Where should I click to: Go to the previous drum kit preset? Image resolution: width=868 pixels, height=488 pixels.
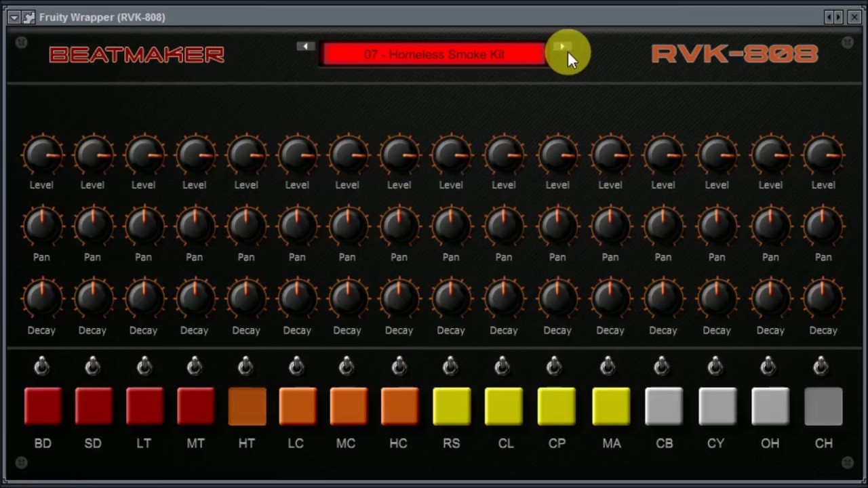click(x=306, y=46)
